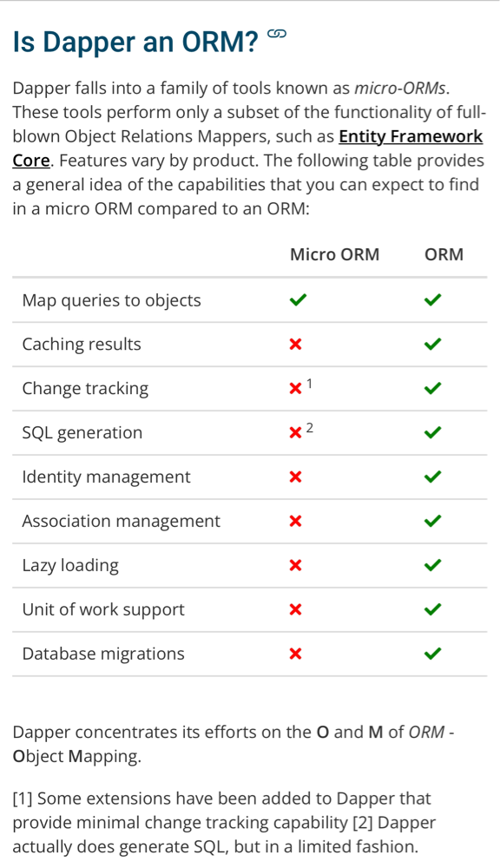Click the Map queries to objects label
The image size is (500, 868).
(x=111, y=300)
